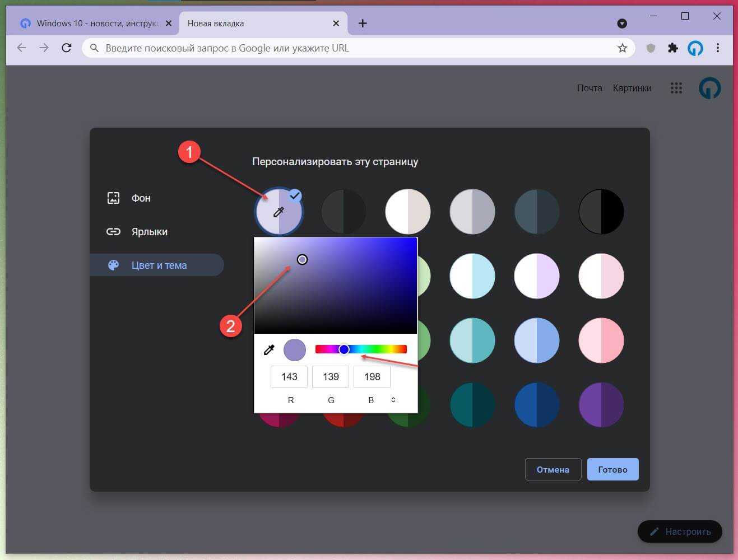Toggle the RGB color format switcher arrows
This screenshot has width=738, height=560.
tap(393, 400)
